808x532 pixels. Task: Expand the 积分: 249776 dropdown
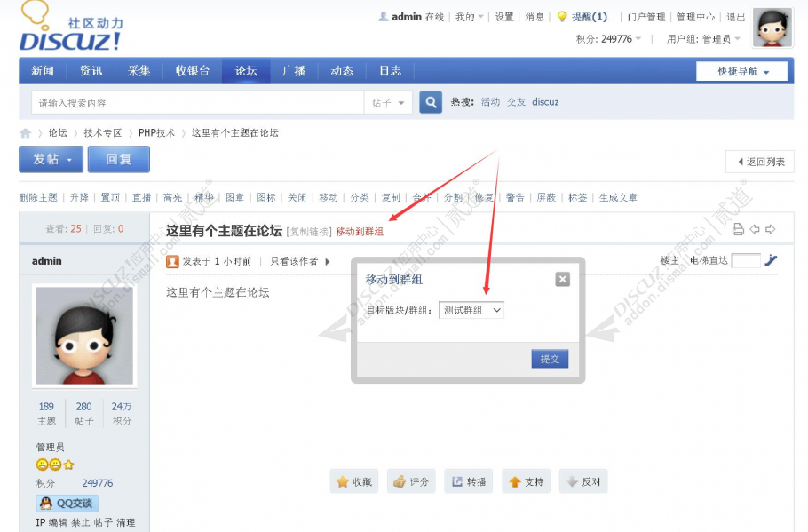tap(608, 39)
